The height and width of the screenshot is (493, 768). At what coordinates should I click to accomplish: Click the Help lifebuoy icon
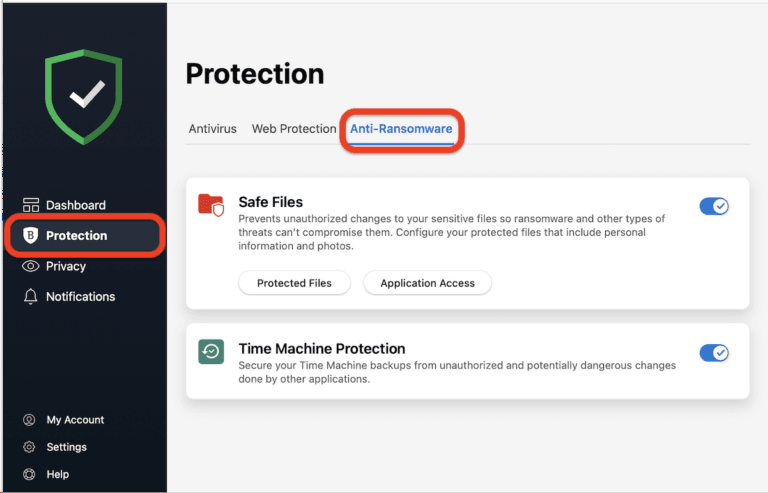29,474
